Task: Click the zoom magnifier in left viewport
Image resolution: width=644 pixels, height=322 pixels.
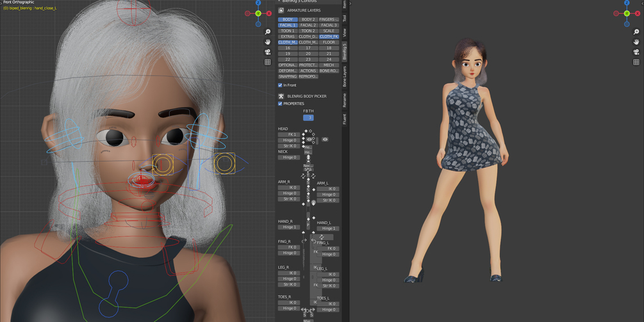Action: point(268,31)
